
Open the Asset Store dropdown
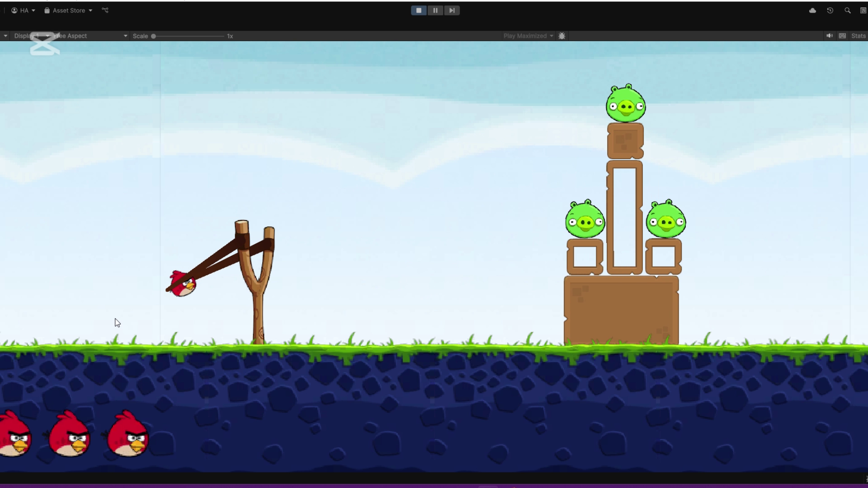[x=68, y=10]
